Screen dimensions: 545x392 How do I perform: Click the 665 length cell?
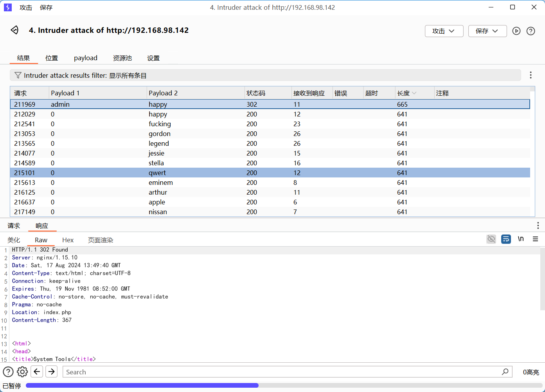pos(414,104)
